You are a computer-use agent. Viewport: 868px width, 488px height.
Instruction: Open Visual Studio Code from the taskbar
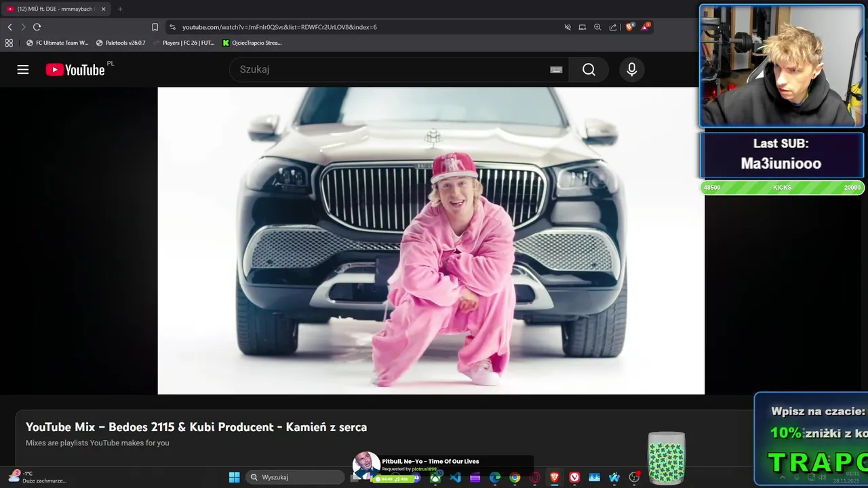pos(455,477)
